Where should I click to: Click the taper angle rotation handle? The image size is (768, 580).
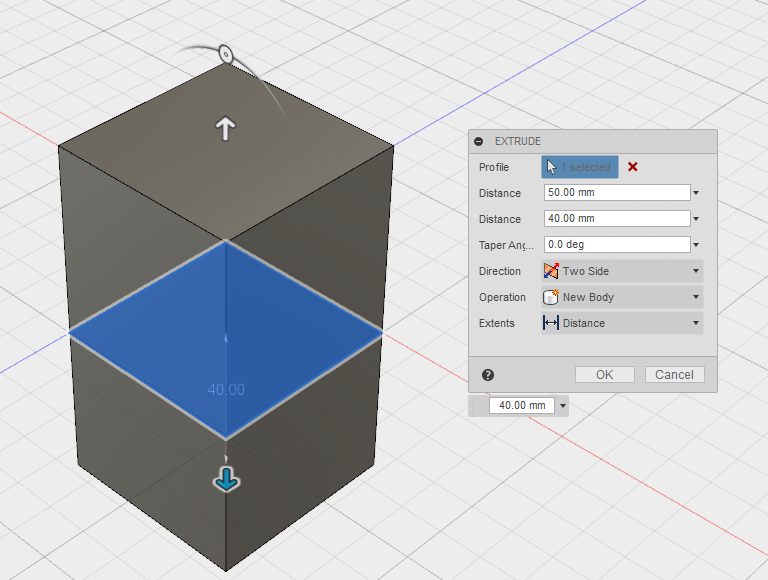tap(225, 54)
